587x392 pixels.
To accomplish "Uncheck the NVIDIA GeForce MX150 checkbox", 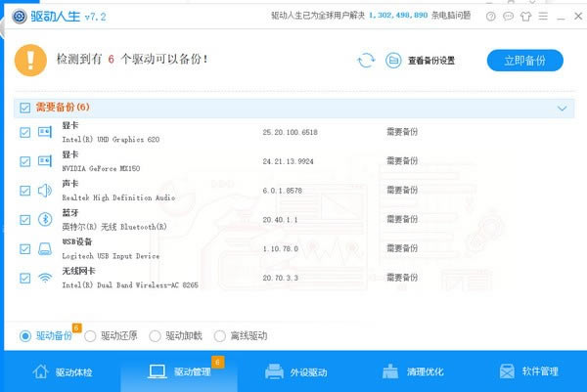I will [24, 161].
